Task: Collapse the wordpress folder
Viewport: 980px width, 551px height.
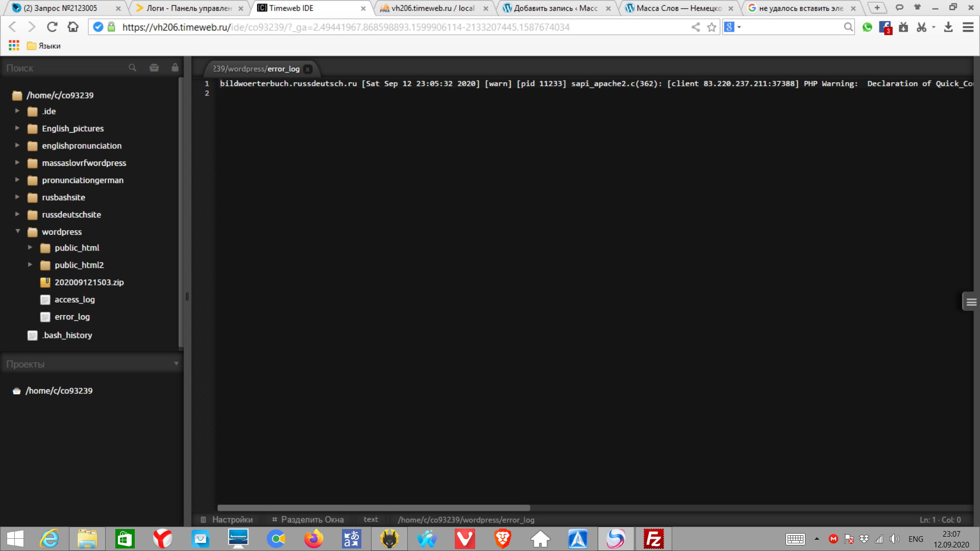Action: (x=17, y=231)
